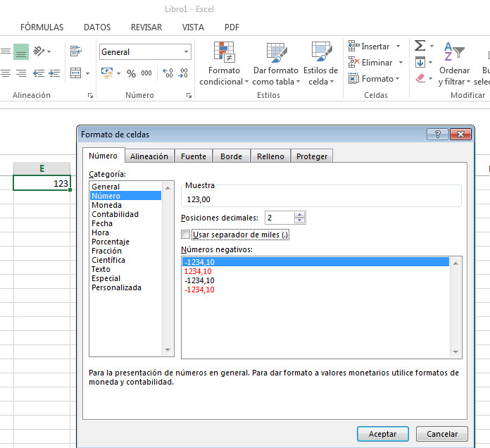Click the Posiciones decimales input field
Screen dimensions: 490x448
point(279,218)
